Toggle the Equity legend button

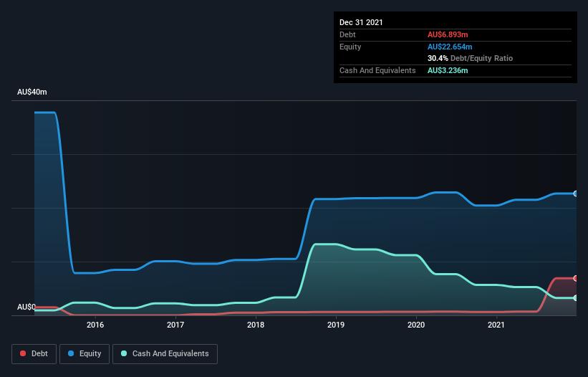pos(85,354)
